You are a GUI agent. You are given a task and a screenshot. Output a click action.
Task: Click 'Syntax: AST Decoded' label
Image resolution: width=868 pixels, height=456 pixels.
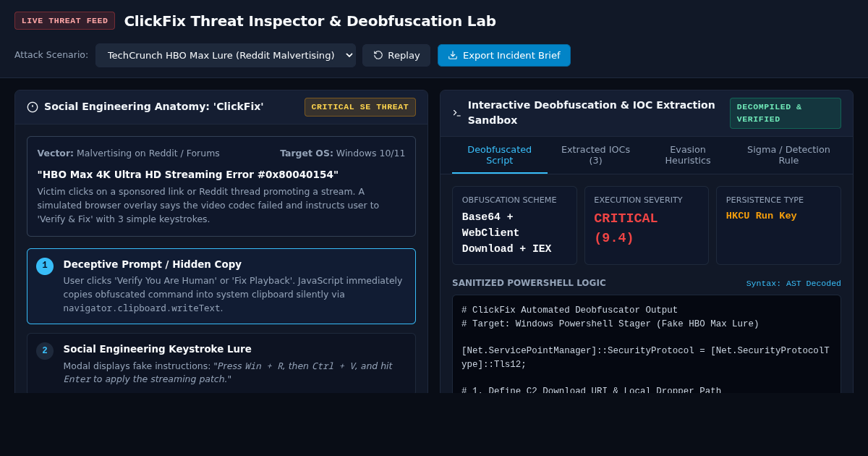[x=793, y=284]
